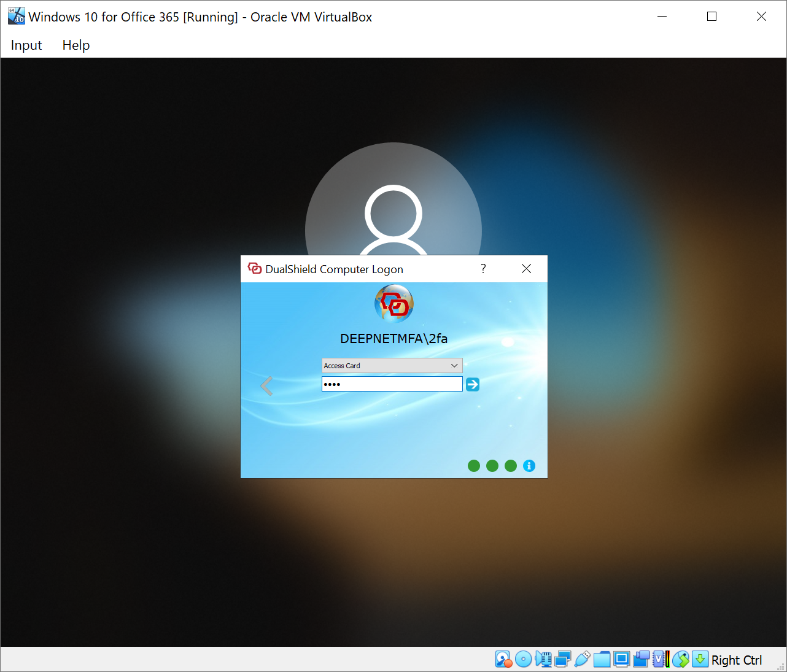Click the display monitor status icon

[x=621, y=660]
